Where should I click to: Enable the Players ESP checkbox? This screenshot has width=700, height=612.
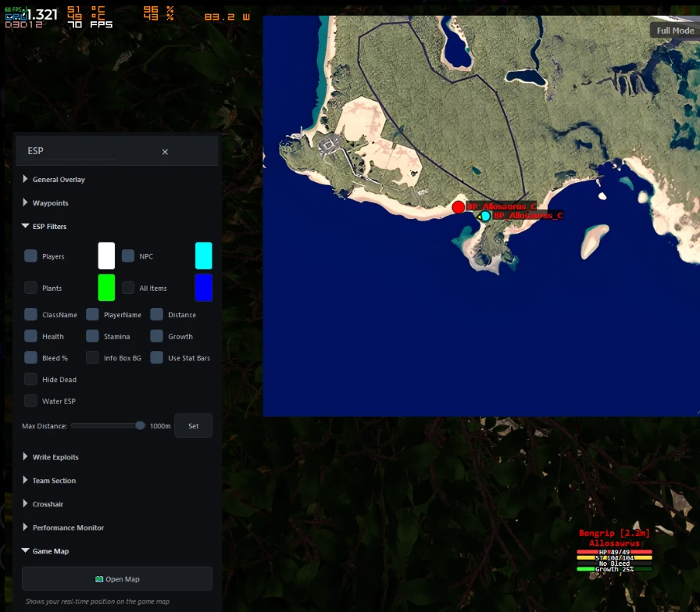[30, 256]
